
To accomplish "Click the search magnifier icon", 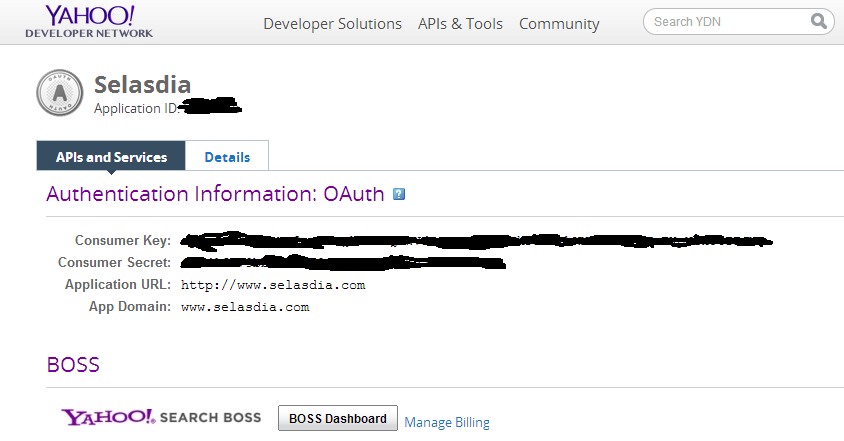I will click(819, 22).
